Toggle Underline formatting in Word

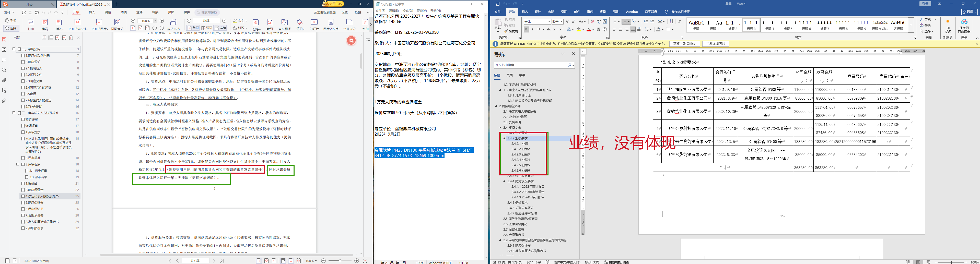[538, 29]
